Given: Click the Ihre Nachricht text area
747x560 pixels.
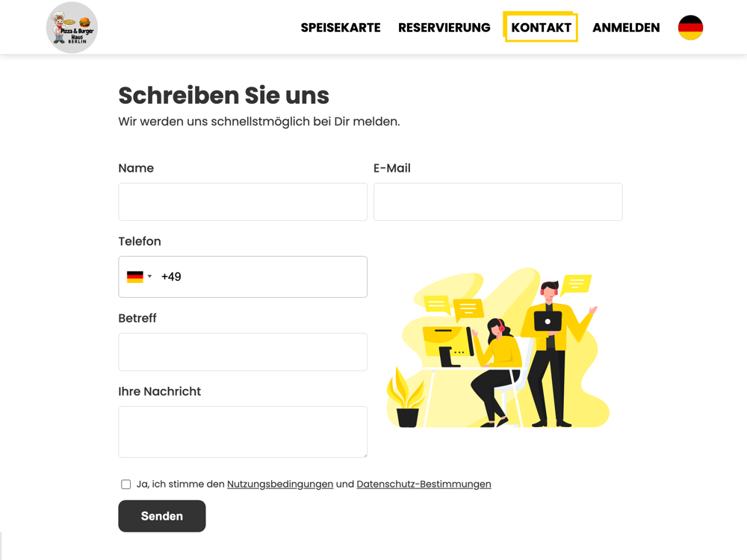Looking at the screenshot, I should [243, 432].
